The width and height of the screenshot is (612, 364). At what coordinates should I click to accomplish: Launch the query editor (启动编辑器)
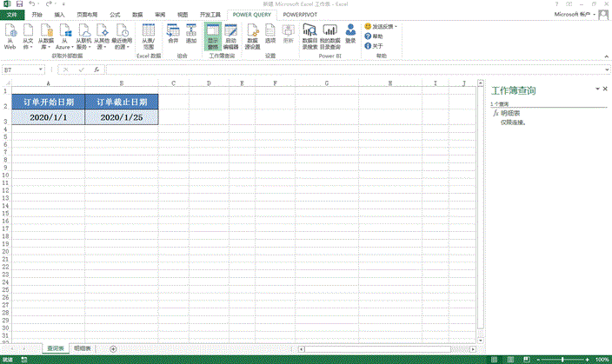230,36
